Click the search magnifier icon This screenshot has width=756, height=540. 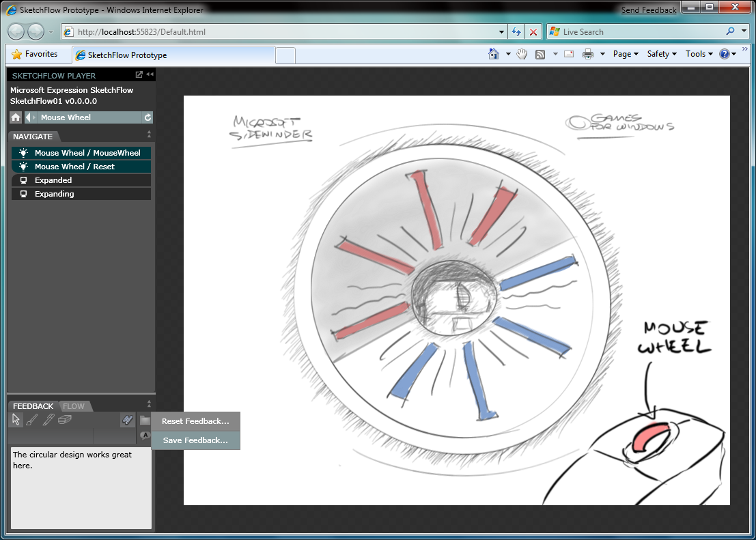pyautogui.click(x=730, y=31)
